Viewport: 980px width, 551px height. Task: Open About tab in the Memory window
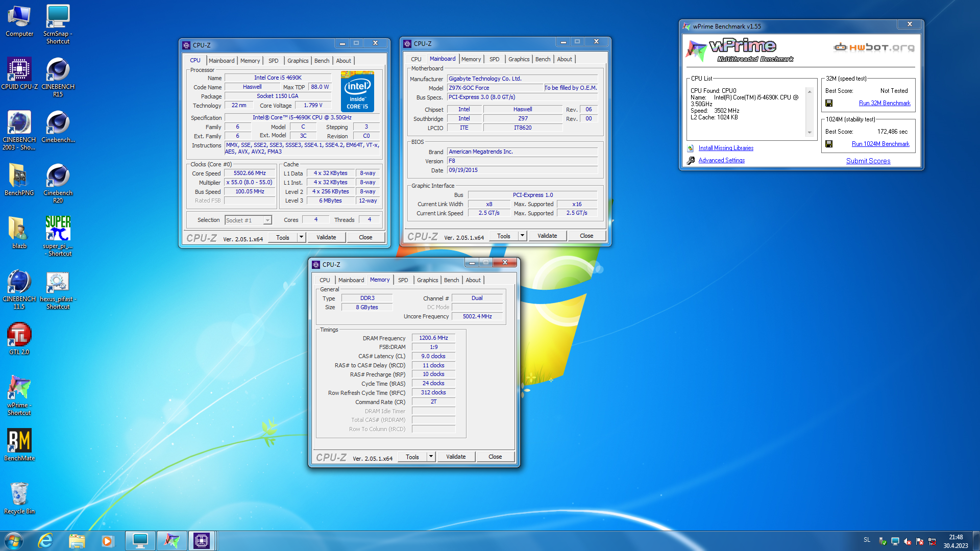[x=473, y=280]
